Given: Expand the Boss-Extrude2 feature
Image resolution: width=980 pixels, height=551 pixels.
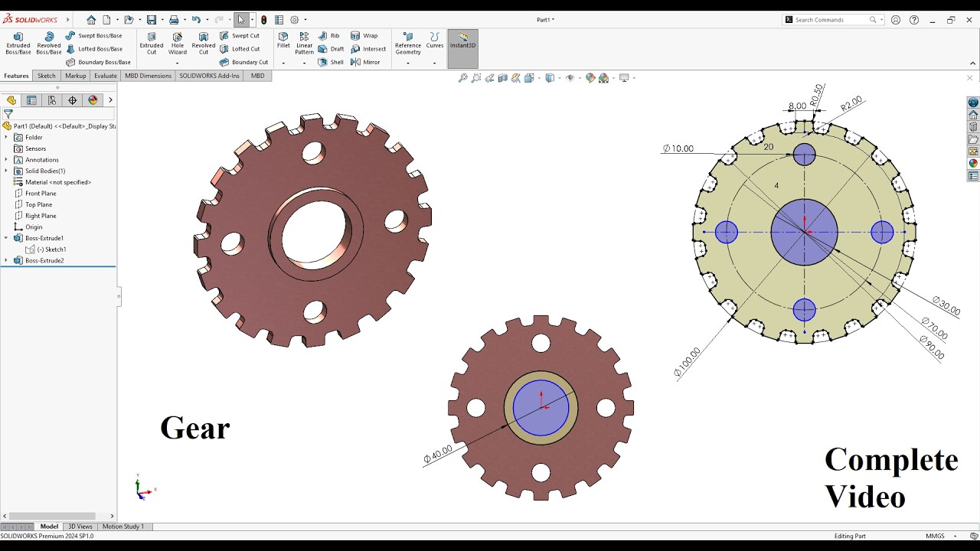Looking at the screenshot, I should tap(6, 260).
